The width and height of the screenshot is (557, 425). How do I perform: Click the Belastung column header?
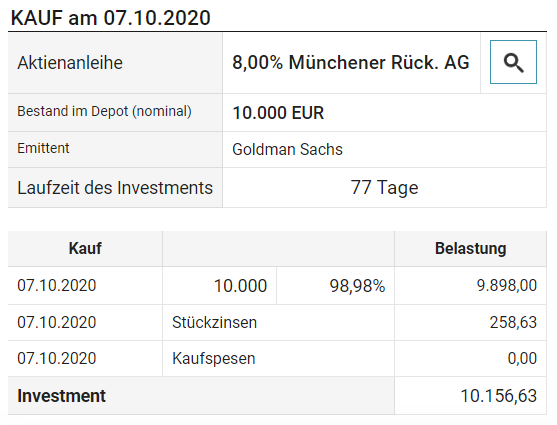coord(470,248)
